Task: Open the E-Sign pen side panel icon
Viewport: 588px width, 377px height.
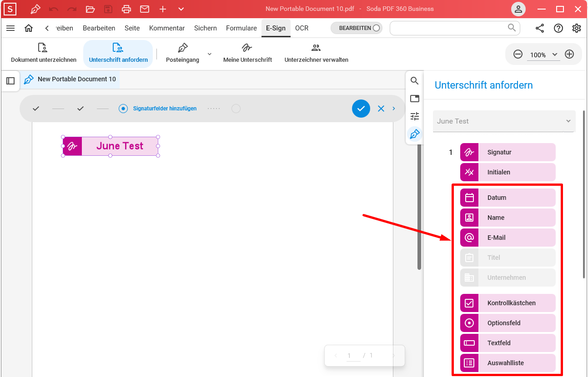Action: point(415,134)
